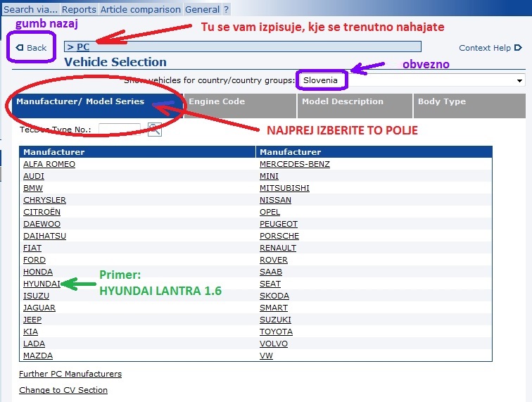The image size is (532, 402).
Task: Choose manufacturer JEEP
Action: [x=32, y=320]
